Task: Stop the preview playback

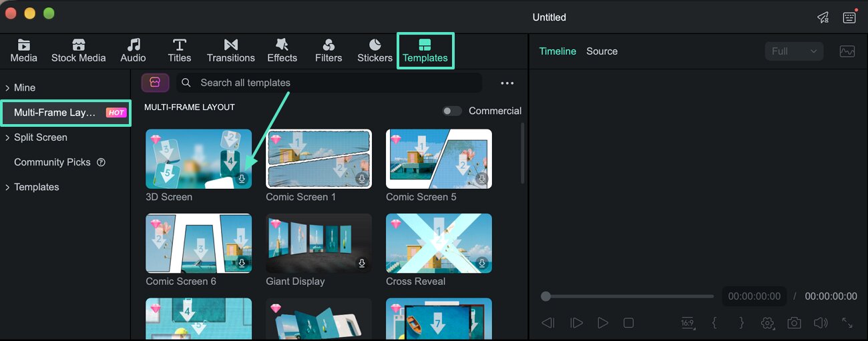Action: click(628, 323)
